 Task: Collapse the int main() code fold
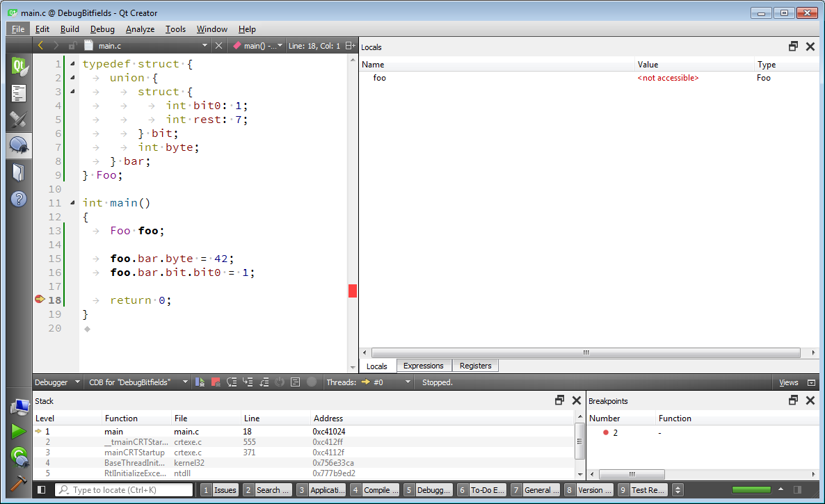(72, 203)
